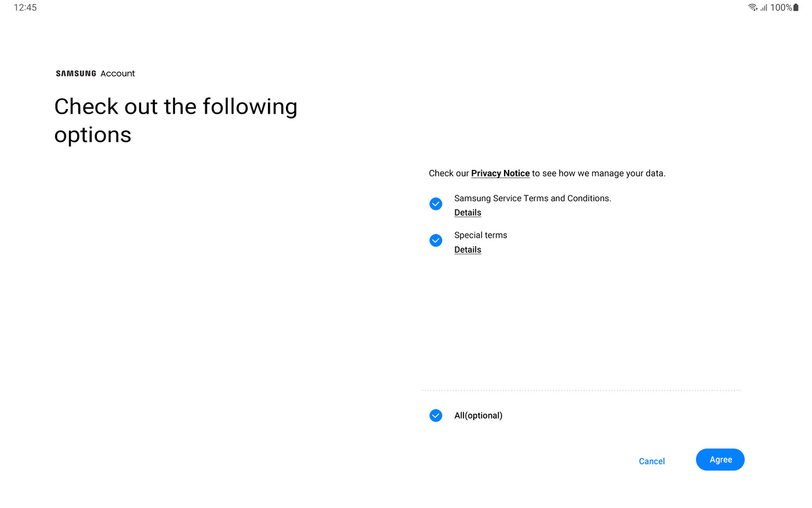
Task: Open Details under Special terms
Action: 467,250
